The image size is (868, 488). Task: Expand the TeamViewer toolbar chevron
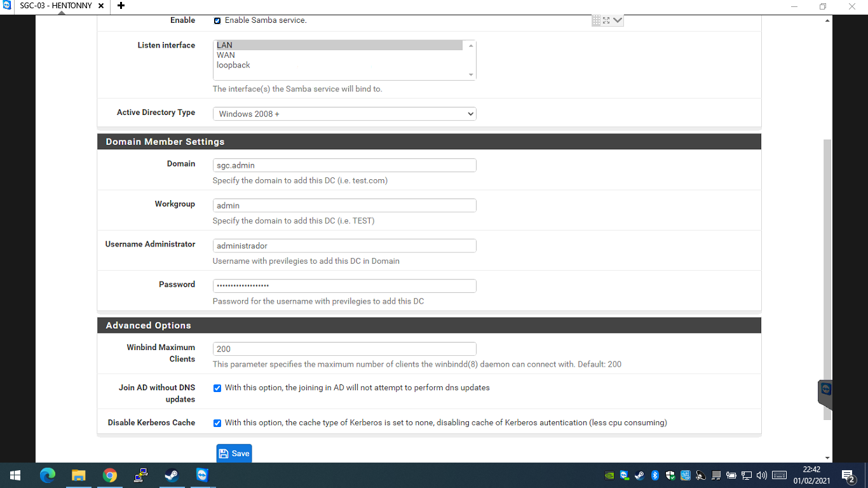click(x=618, y=20)
